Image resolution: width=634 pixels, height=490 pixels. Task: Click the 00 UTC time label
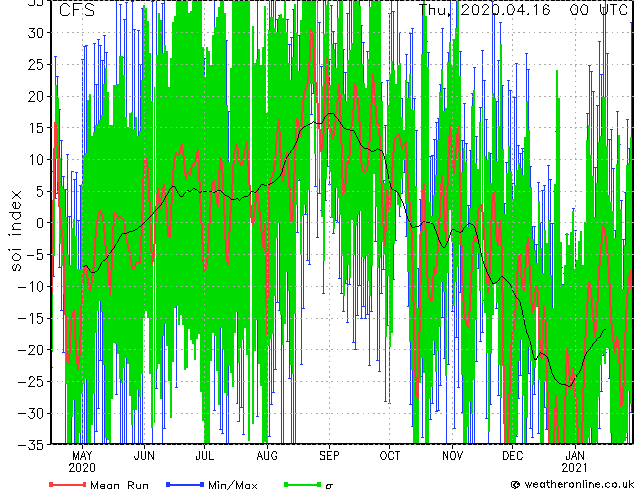point(598,10)
